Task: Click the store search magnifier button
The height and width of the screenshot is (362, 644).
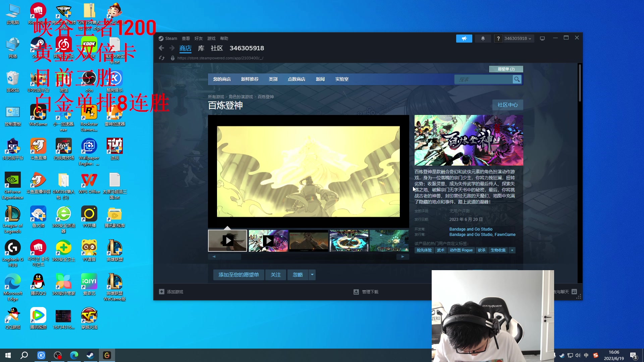Action: 517,79
